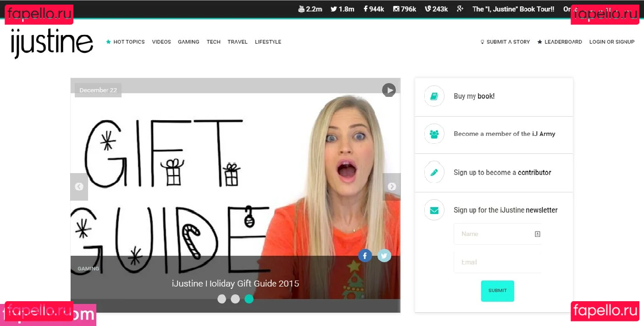Go back a slide using the left arrow
This screenshot has height=326, width=644.
click(79, 186)
